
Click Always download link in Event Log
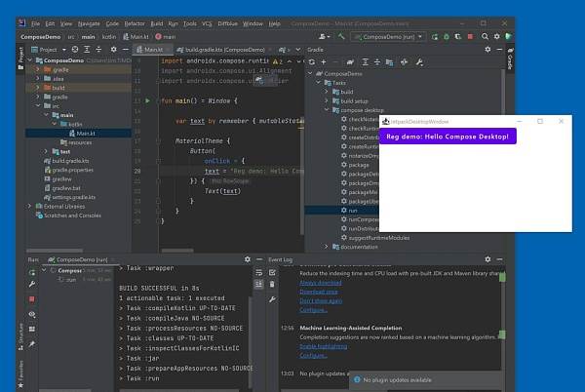[x=321, y=283]
